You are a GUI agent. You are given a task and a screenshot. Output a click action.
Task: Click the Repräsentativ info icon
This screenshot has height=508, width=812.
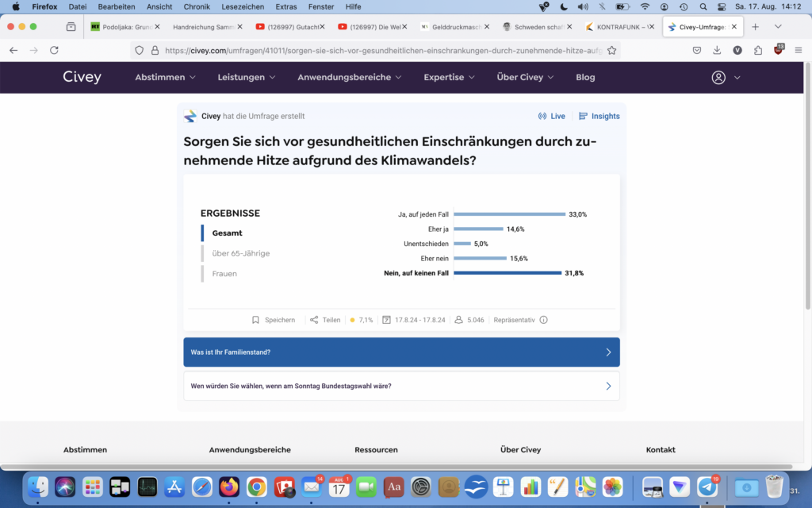[x=543, y=320]
